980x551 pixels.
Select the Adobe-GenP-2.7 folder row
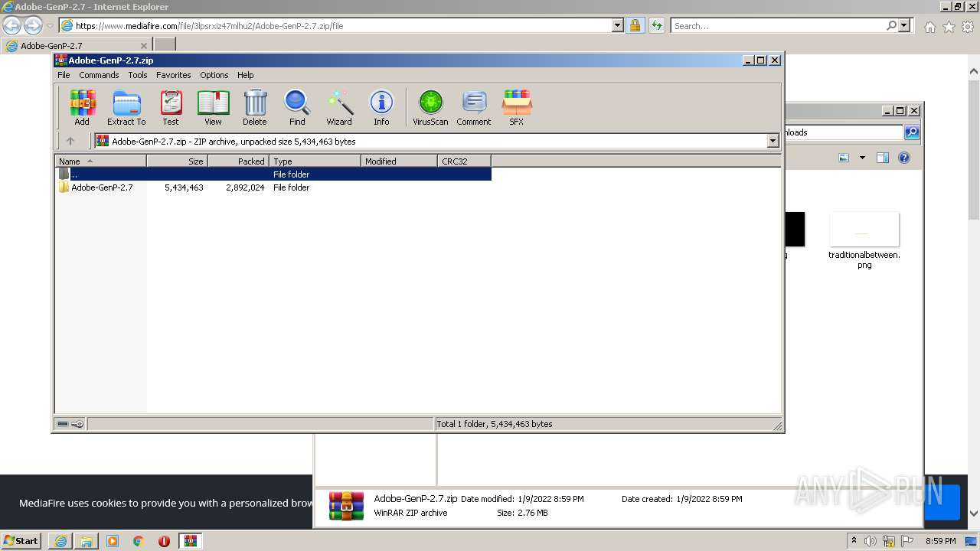[x=273, y=187]
